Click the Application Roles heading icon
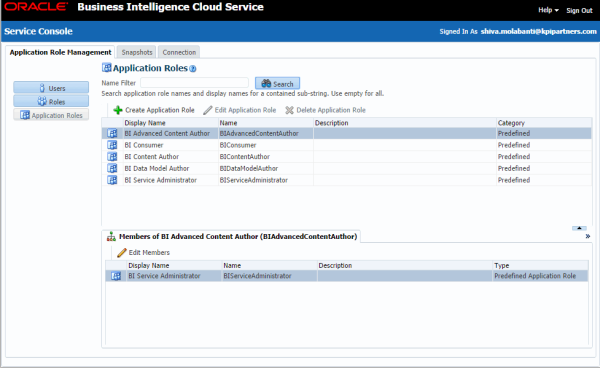The image size is (600, 368). tap(106, 68)
